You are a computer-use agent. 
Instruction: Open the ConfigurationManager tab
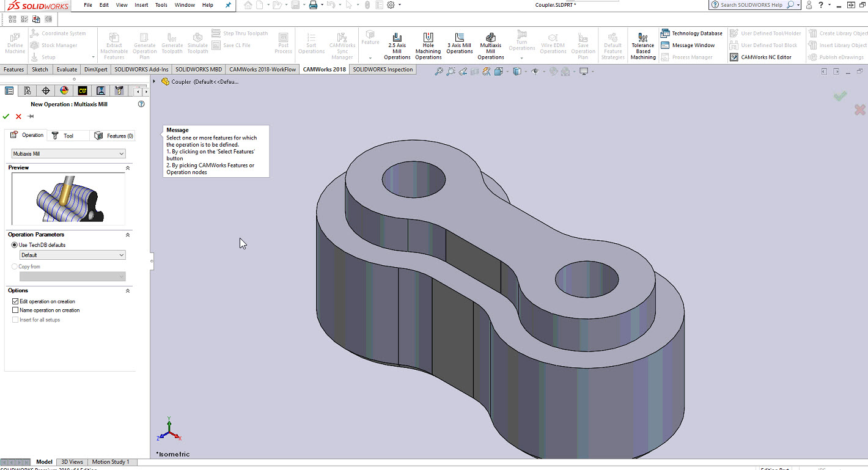[28, 91]
